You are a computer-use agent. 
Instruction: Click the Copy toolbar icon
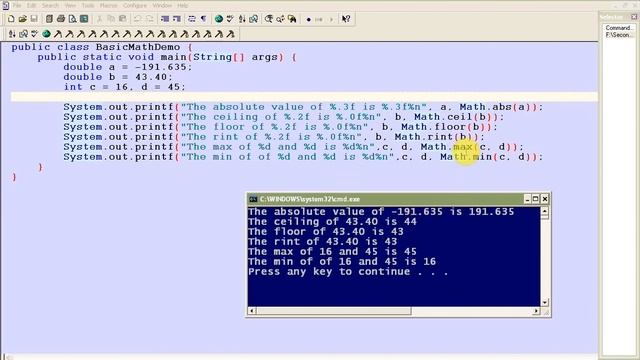[111, 19]
